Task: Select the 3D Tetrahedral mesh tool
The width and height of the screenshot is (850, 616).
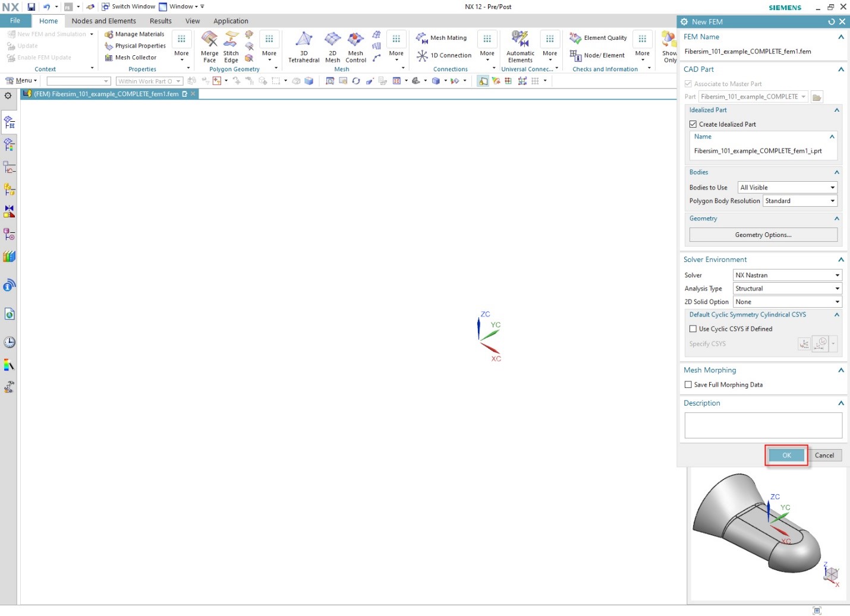Action: click(x=303, y=46)
